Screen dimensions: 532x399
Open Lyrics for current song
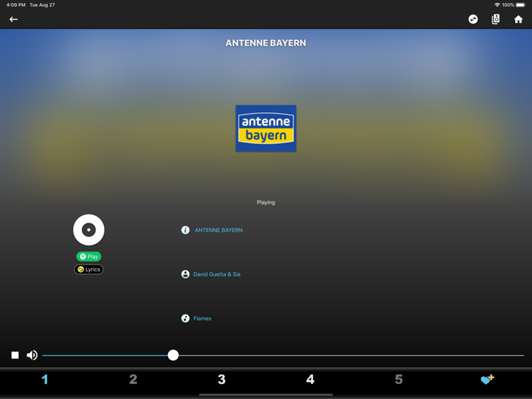coord(89,269)
